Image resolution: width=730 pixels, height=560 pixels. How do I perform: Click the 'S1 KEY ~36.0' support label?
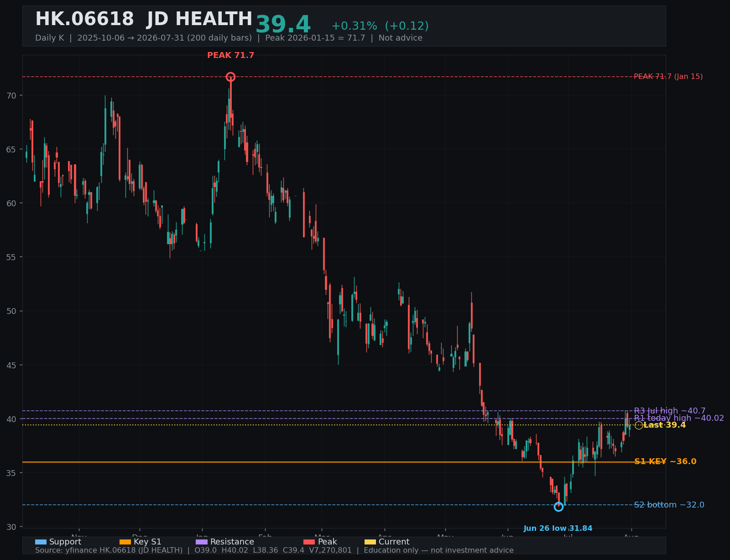click(665, 462)
